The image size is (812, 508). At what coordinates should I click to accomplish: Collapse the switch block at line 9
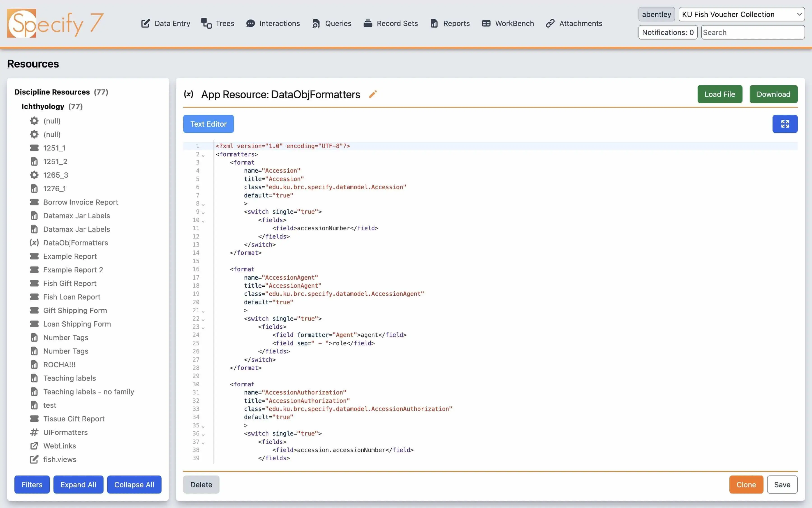(203, 213)
